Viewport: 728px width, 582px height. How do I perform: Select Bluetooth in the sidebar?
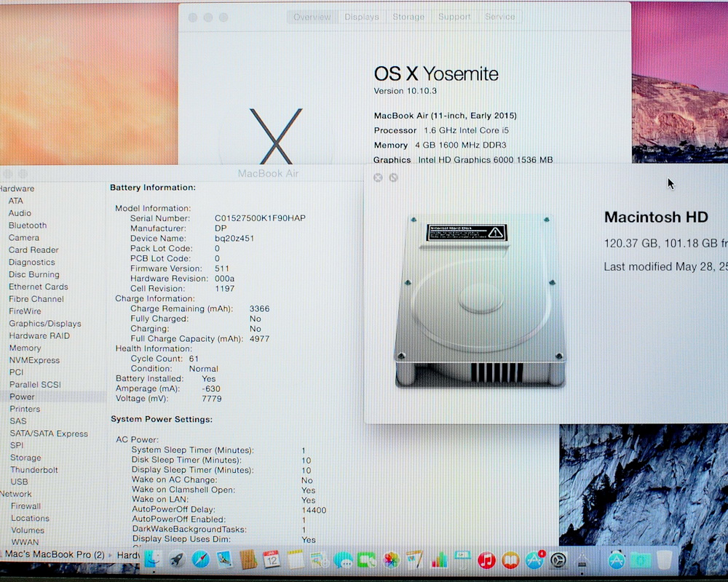[x=28, y=226]
